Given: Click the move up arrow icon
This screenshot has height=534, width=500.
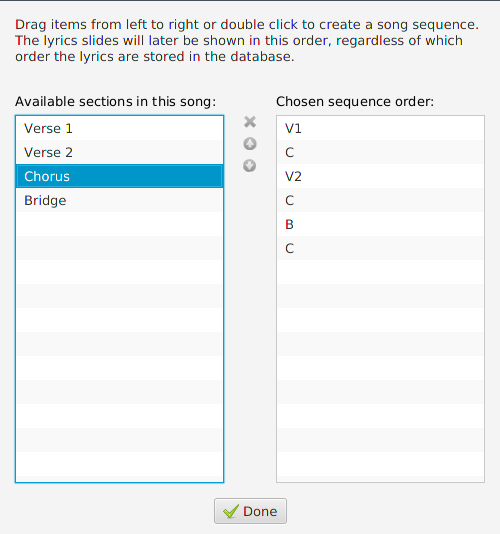Looking at the screenshot, I should click(250, 144).
